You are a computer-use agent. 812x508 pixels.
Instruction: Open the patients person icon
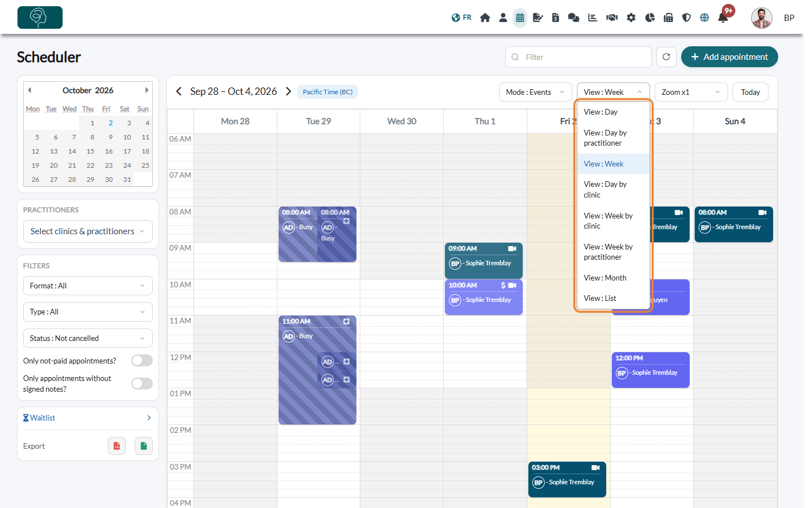(x=503, y=17)
